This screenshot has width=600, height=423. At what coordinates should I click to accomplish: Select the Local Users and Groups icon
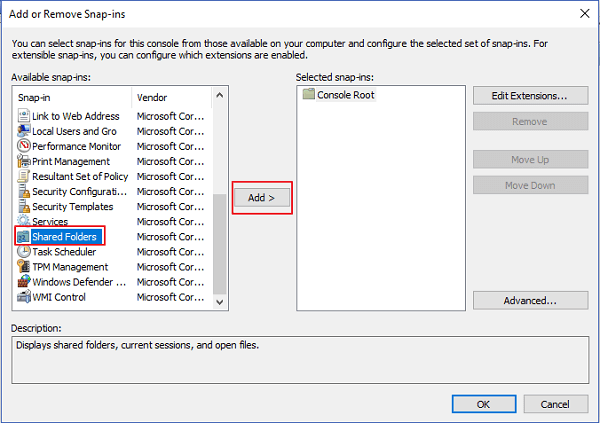click(24, 131)
